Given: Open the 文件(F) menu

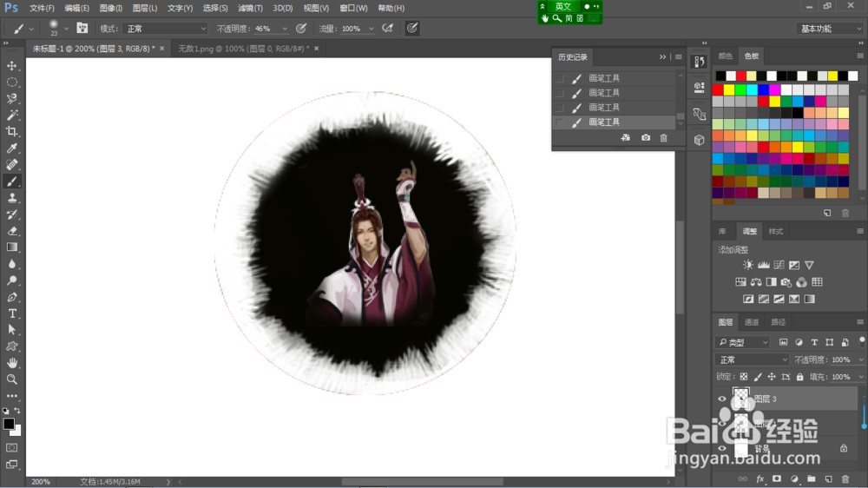Looking at the screenshot, I should (42, 9).
